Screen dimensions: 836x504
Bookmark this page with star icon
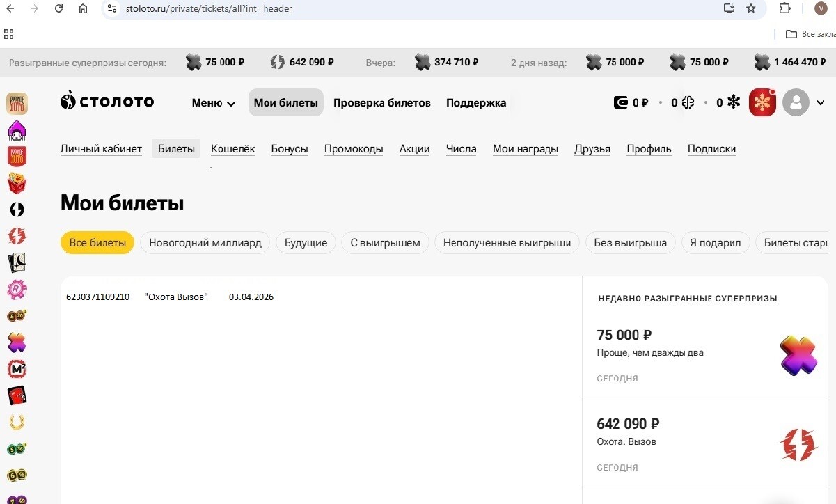click(x=751, y=8)
